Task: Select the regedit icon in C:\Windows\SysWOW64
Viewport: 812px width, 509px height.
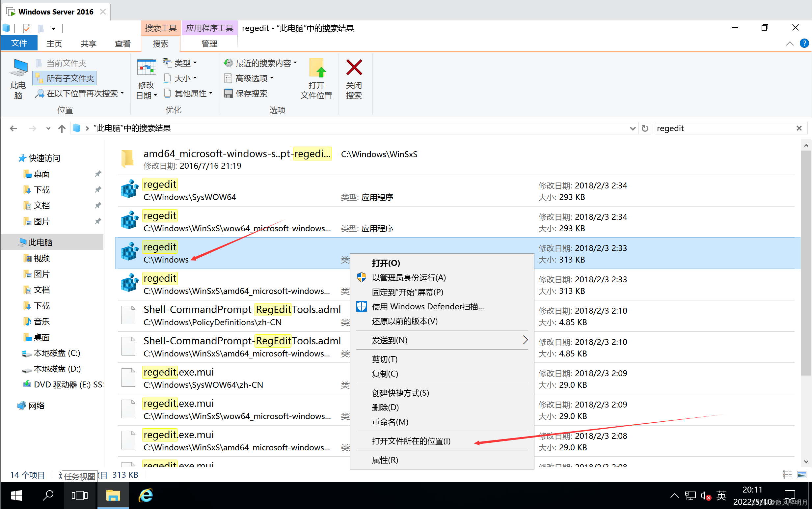Action: click(x=129, y=189)
